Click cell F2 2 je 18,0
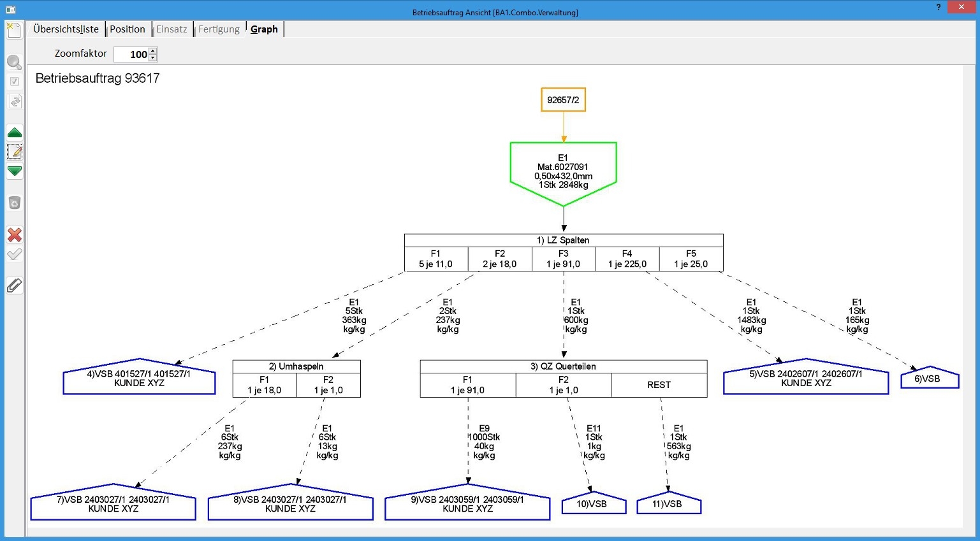Viewport: 980px width, 541px height. pos(500,259)
